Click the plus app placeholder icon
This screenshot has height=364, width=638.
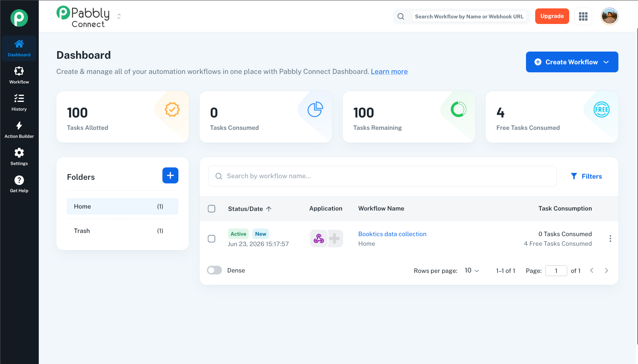335,239
